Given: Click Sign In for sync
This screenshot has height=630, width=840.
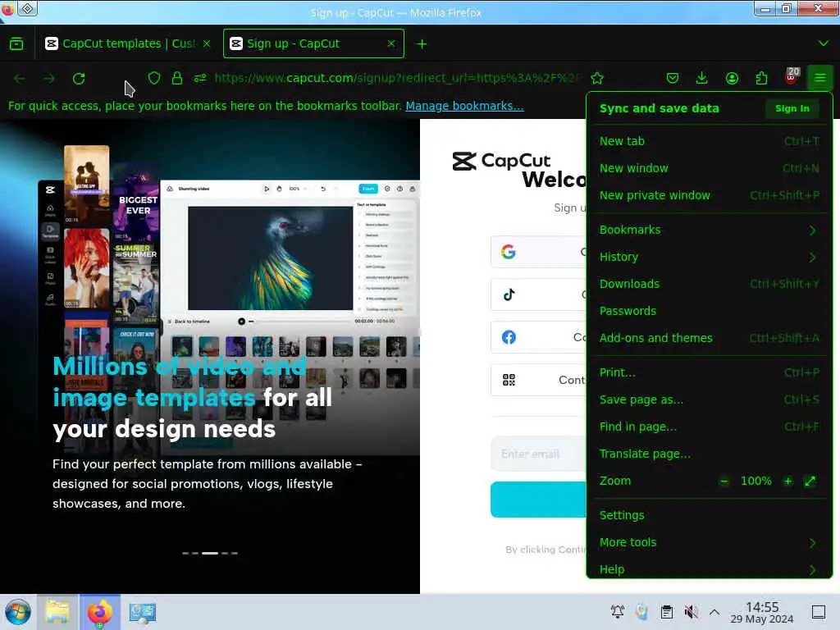Looking at the screenshot, I should 792,108.
